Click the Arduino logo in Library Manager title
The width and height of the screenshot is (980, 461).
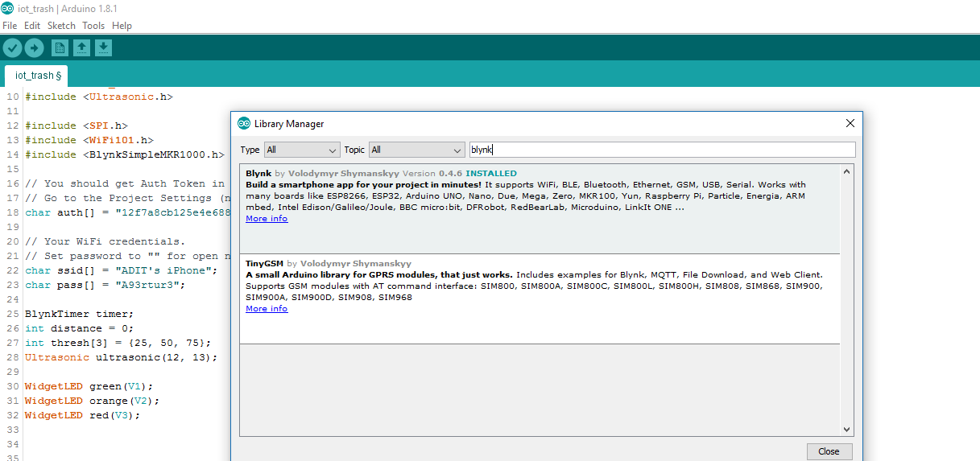[x=244, y=124]
